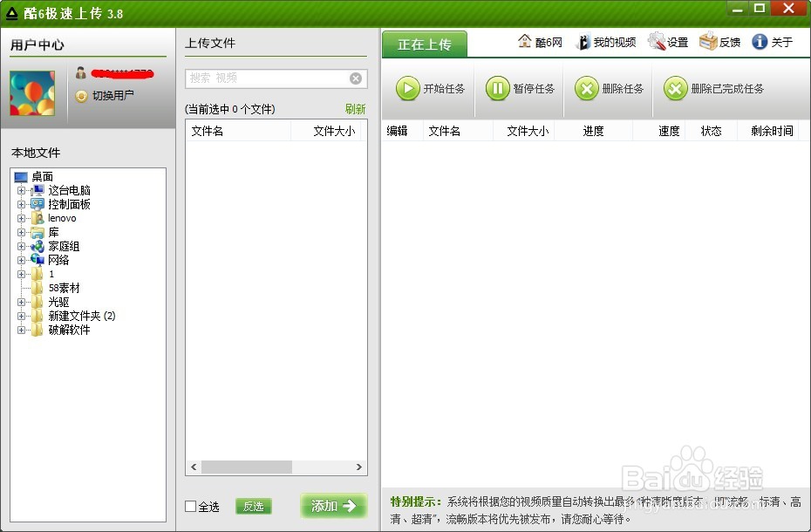This screenshot has width=811, height=532.
Task: Clear the search box with the X icon
Action: coord(355,78)
